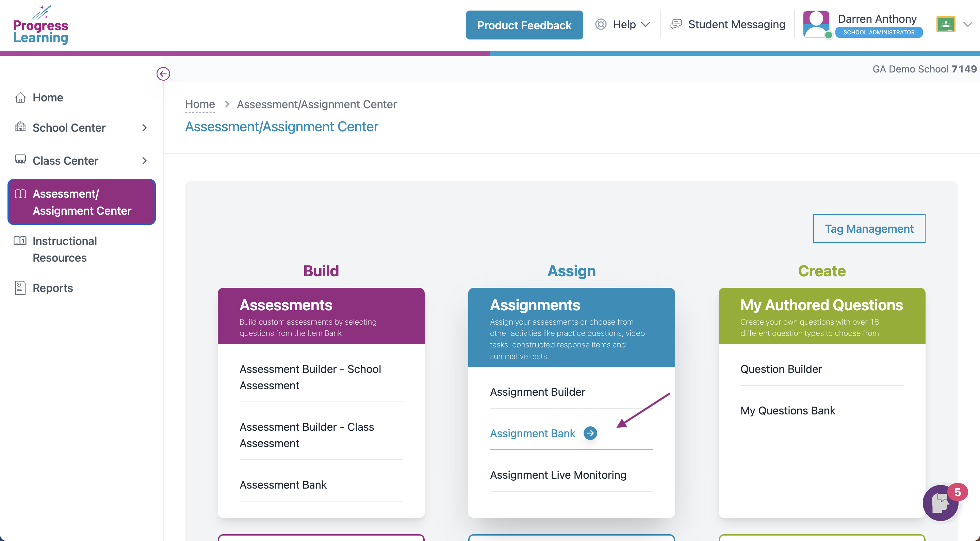980x541 pixels.
Task: Click the Build section heading
Action: [321, 271]
